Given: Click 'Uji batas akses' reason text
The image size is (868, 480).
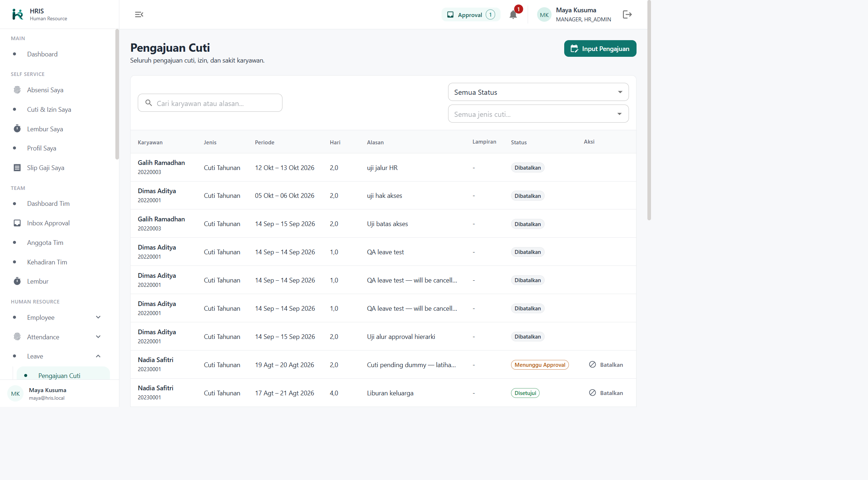Looking at the screenshot, I should 387,224.
